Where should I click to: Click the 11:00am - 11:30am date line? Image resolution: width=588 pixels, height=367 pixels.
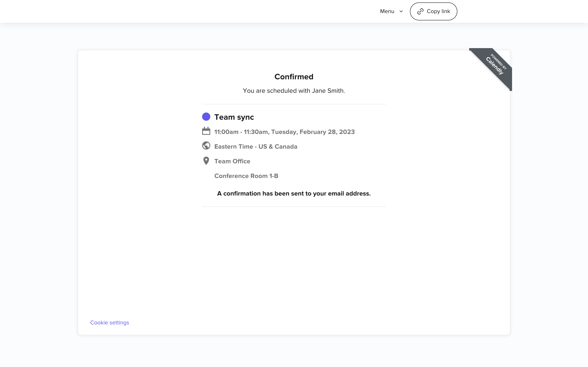click(x=284, y=132)
